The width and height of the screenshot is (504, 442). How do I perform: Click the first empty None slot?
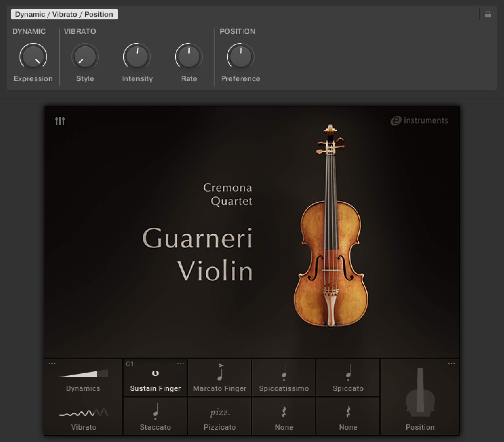pyautogui.click(x=283, y=416)
